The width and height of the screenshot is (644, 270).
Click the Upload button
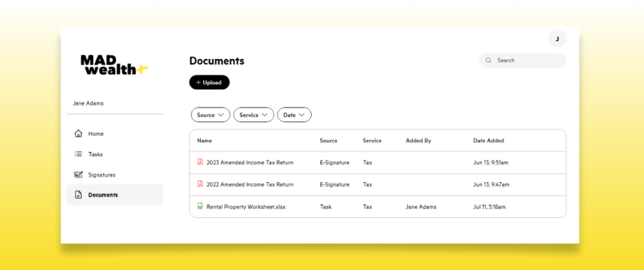pyautogui.click(x=210, y=83)
